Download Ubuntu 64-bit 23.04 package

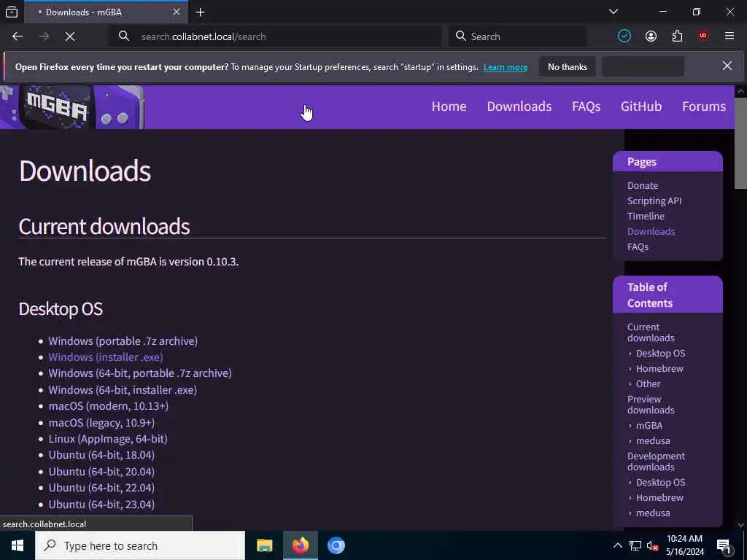pyautogui.click(x=101, y=505)
